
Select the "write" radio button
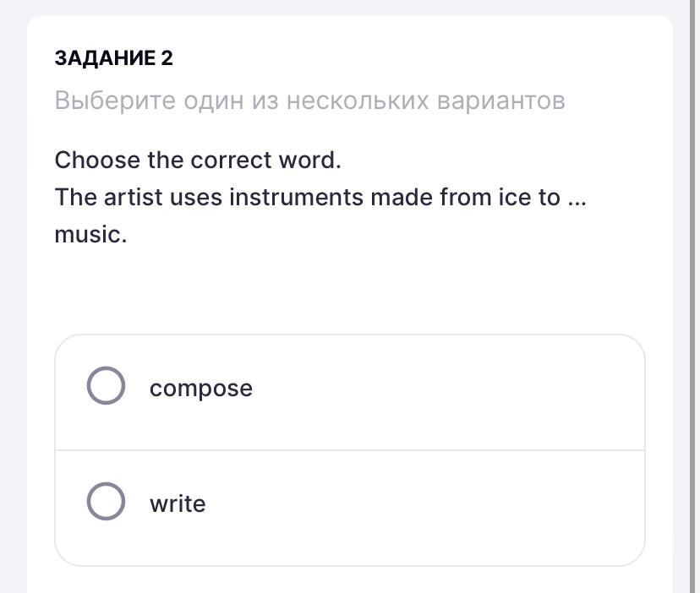107,501
